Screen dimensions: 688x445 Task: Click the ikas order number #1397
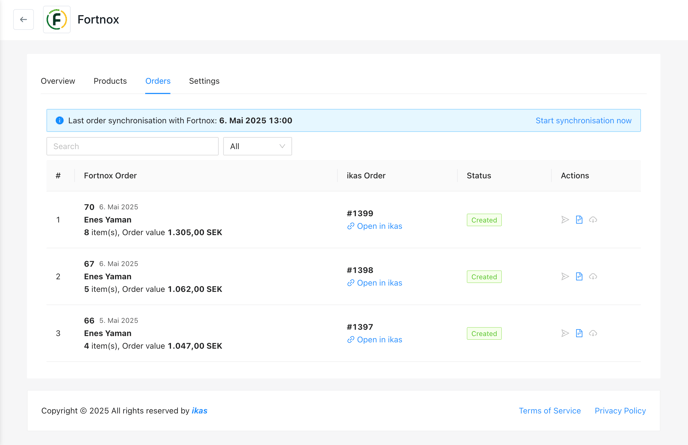tap(360, 327)
